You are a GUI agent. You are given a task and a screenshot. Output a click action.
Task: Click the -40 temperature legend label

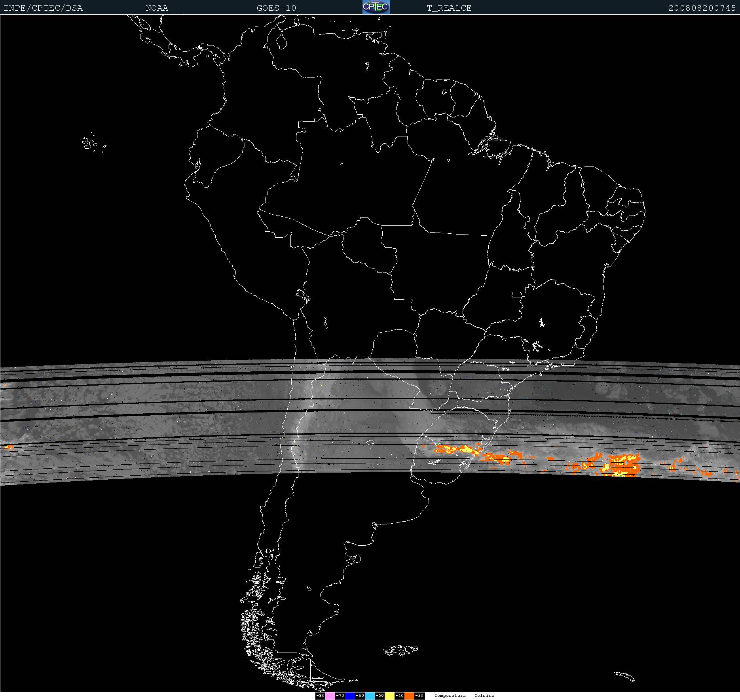[x=399, y=696]
